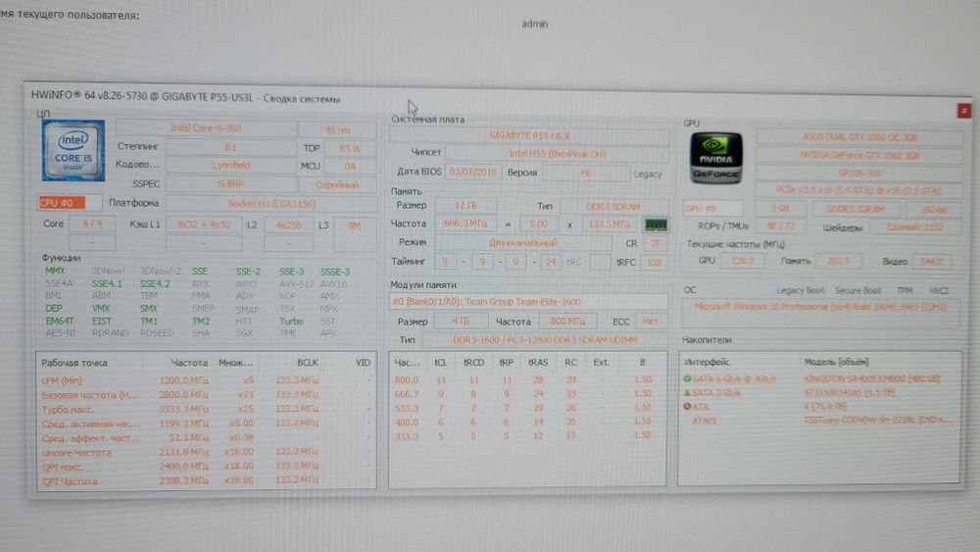Click the ASUS DUAL GTX 1060 OC 3GB field

tap(859, 137)
